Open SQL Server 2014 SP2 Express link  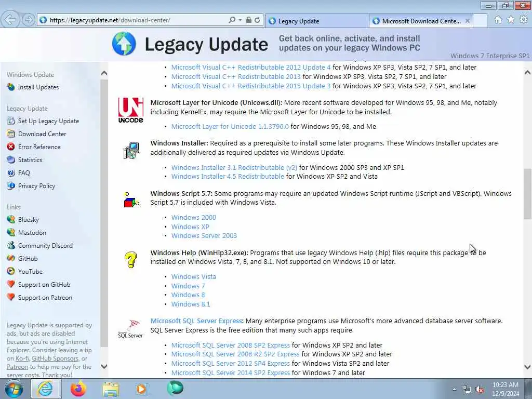(x=230, y=373)
